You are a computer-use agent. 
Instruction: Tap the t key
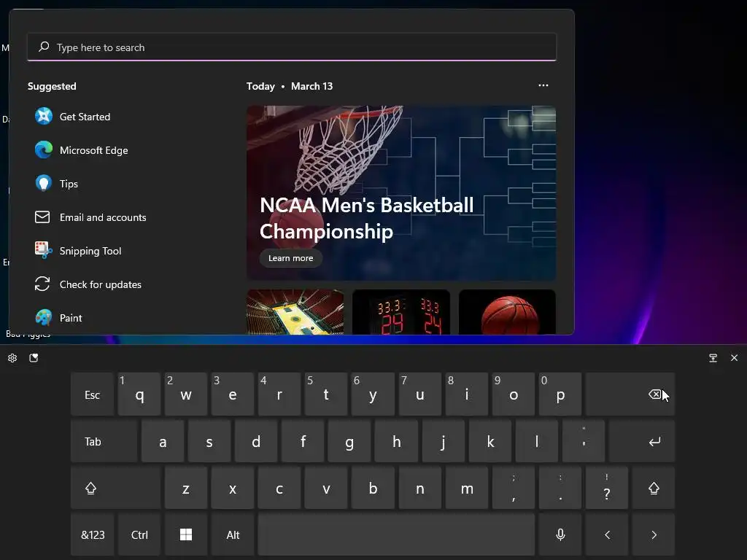click(x=326, y=394)
